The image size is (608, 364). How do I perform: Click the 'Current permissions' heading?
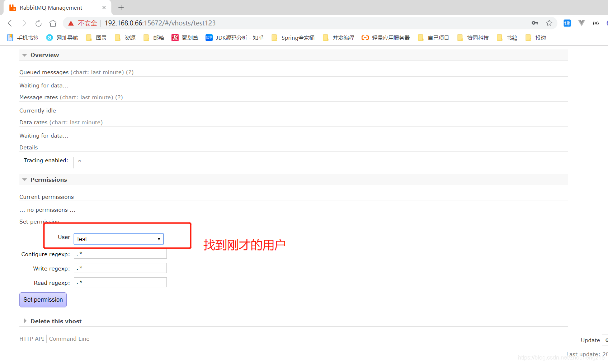(x=47, y=197)
